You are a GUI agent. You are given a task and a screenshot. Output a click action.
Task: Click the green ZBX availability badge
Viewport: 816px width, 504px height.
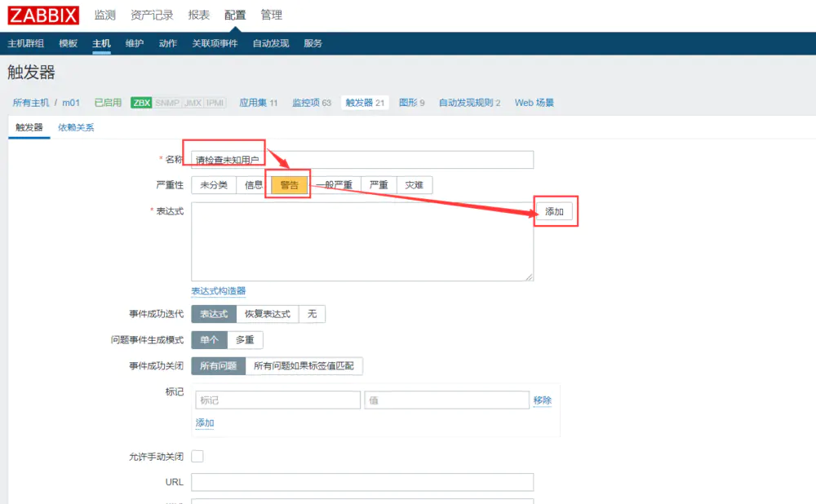click(x=141, y=103)
